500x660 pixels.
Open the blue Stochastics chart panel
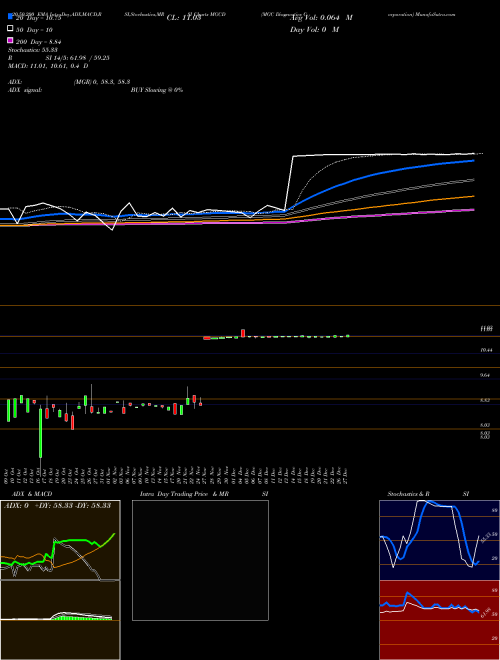(439, 540)
